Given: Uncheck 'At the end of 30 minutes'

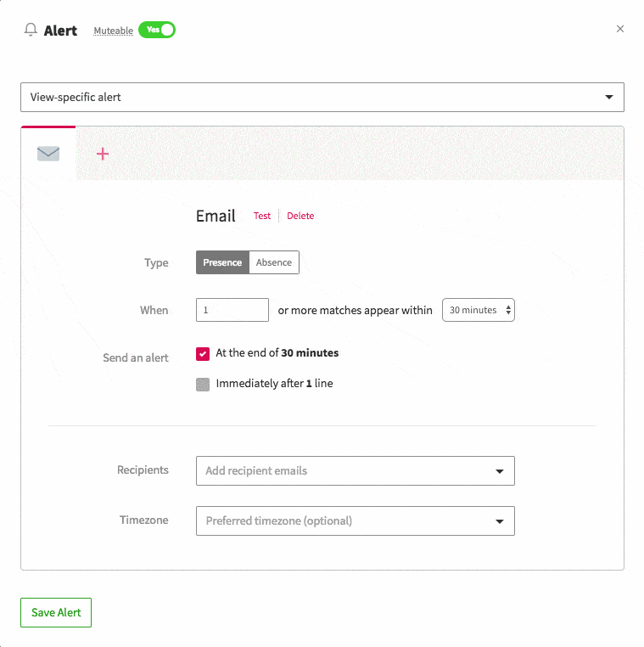Looking at the screenshot, I should tap(203, 353).
